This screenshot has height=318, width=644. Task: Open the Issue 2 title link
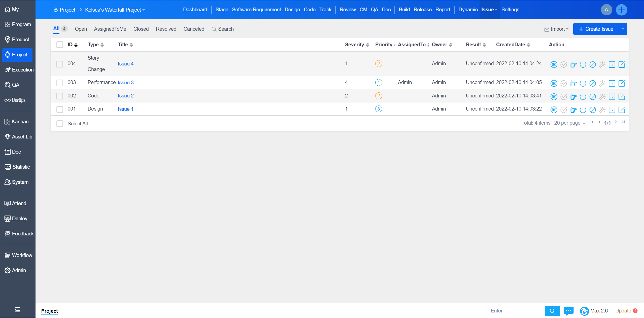click(126, 96)
